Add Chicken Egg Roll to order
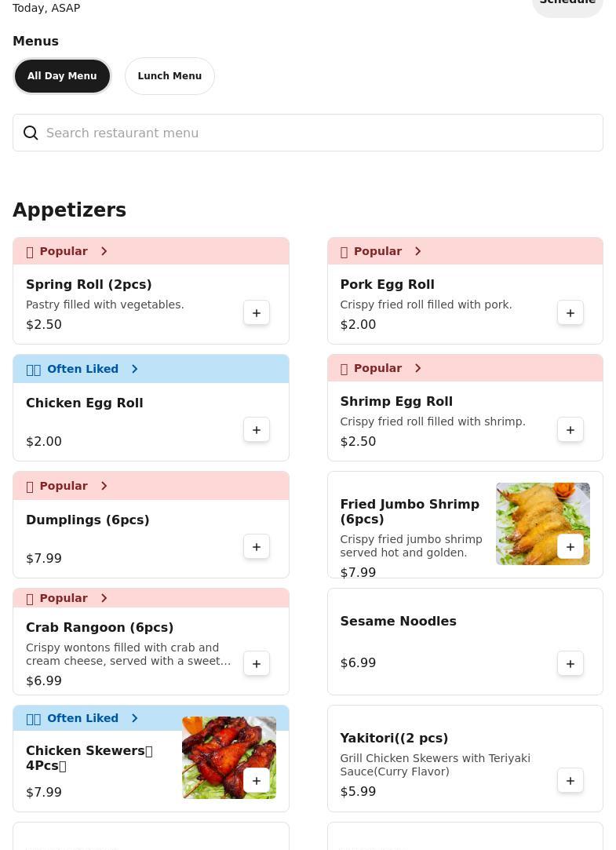The width and height of the screenshot is (616, 850). click(x=257, y=430)
